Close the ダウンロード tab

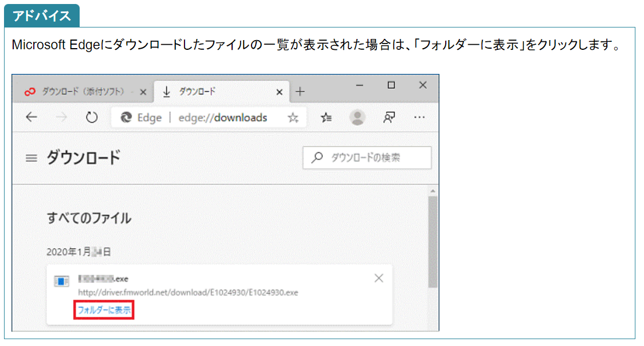[280, 92]
